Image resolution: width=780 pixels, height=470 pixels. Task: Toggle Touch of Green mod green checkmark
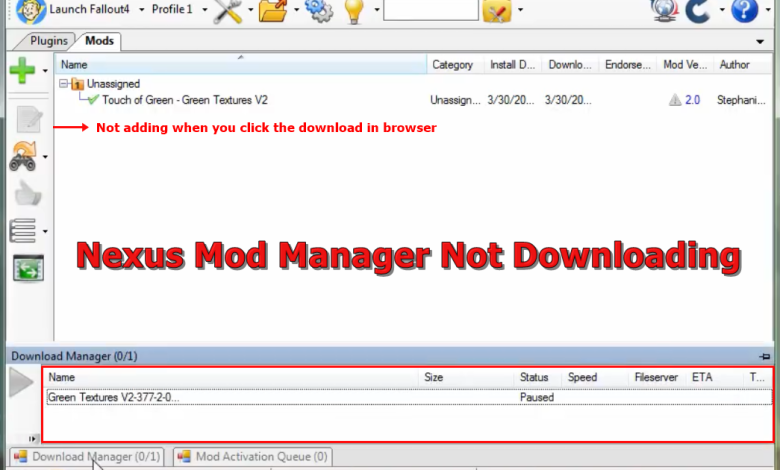93,100
